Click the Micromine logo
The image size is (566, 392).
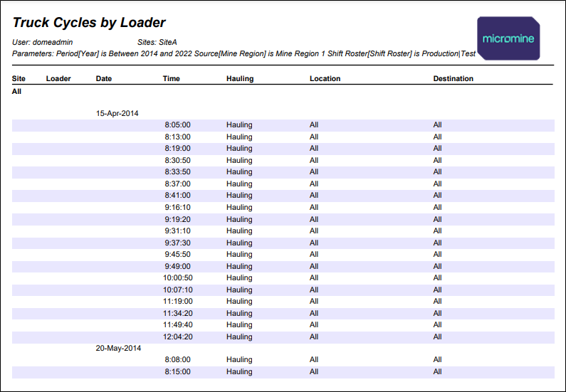point(508,38)
